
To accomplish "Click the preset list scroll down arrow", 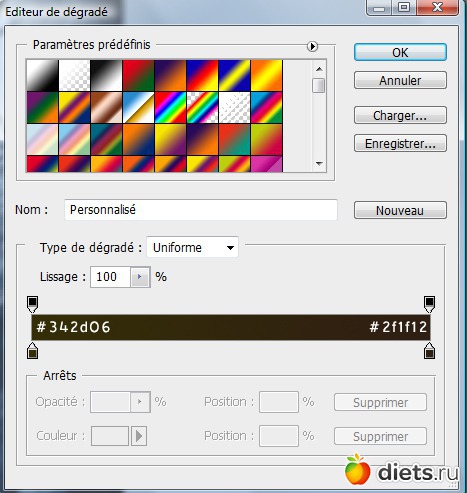I will click(x=319, y=164).
